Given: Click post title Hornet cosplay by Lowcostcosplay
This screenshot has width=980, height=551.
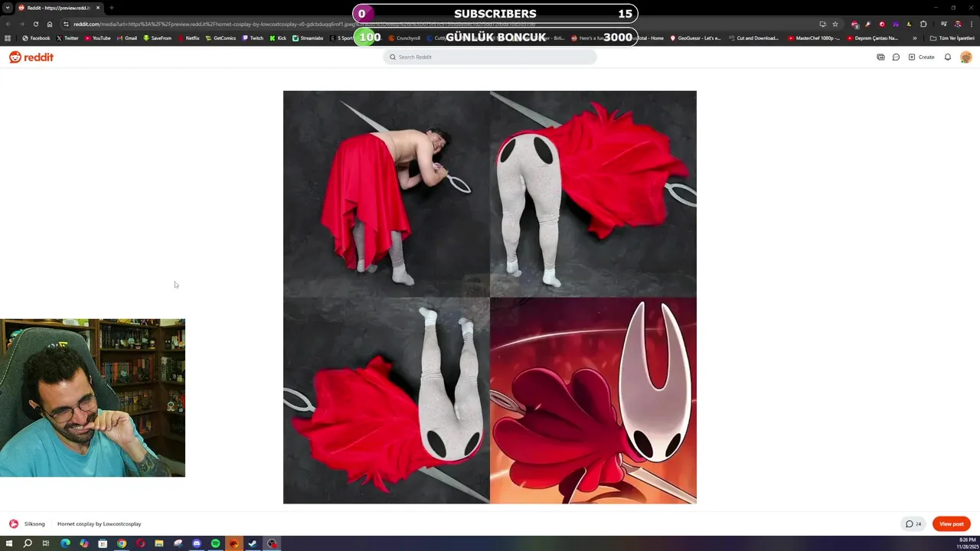Looking at the screenshot, I should coord(99,524).
